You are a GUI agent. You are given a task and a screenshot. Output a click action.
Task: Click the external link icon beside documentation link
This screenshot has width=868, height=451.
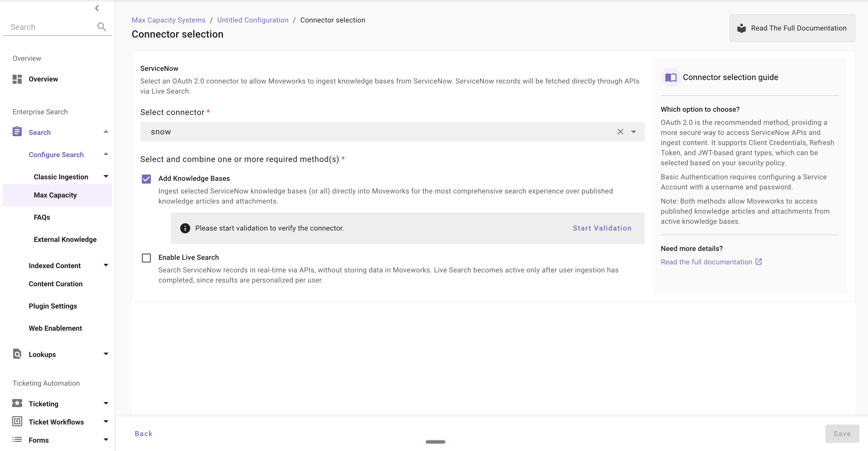(x=758, y=262)
